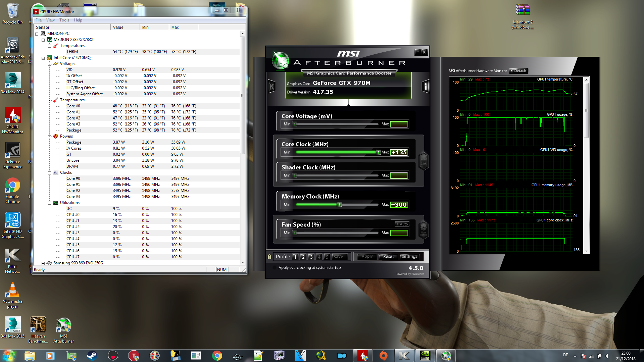The height and width of the screenshot is (362, 644).
Task: Click the Shader Clock value field
Action: tap(399, 175)
